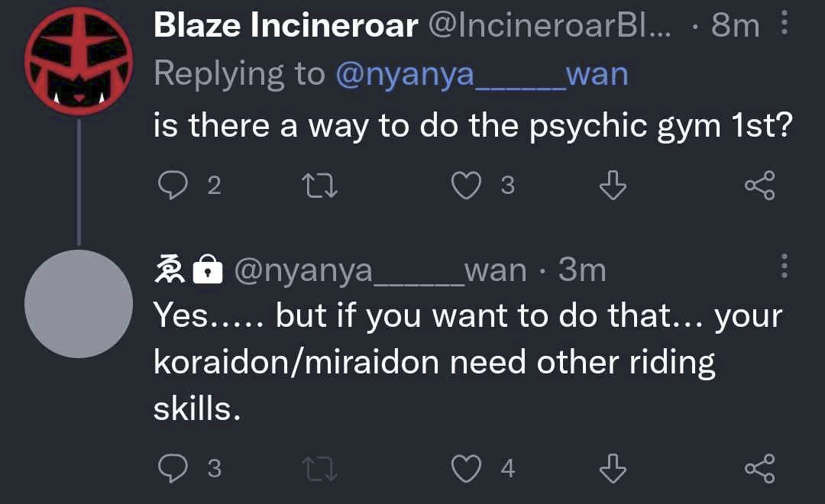The height and width of the screenshot is (504, 825).
Task: Open the gray avatar of nyanya_wan
Action: click(x=79, y=304)
